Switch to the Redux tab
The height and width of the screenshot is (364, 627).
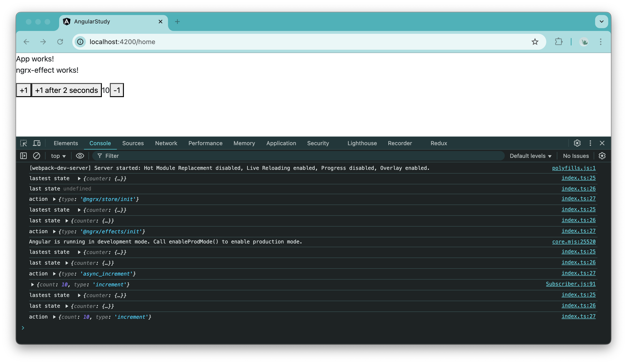point(438,143)
